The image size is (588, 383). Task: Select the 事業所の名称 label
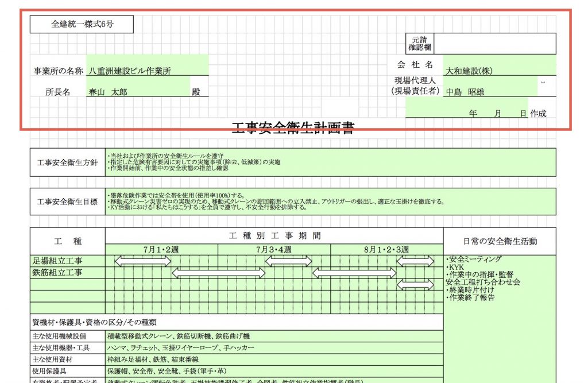pyautogui.click(x=58, y=71)
